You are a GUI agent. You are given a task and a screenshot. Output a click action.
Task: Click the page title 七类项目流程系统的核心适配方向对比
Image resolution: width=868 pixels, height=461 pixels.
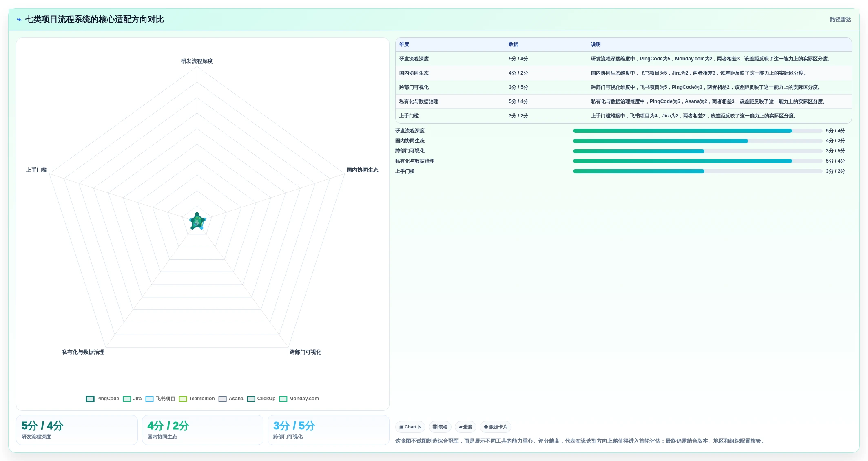point(94,20)
